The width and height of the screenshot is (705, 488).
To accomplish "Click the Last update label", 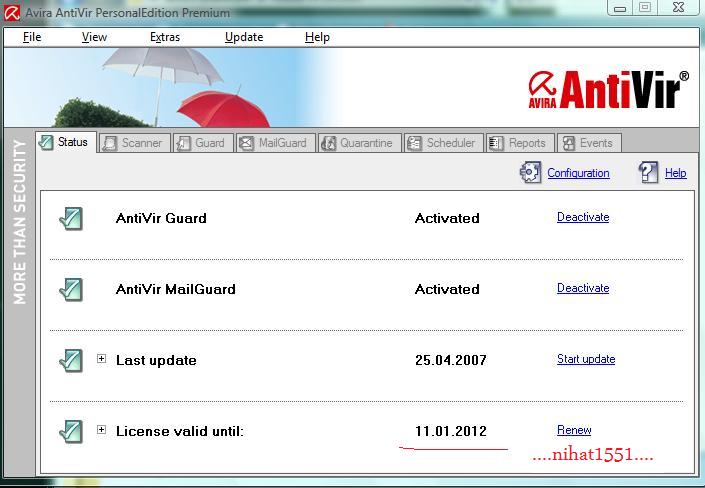I will [x=156, y=361].
